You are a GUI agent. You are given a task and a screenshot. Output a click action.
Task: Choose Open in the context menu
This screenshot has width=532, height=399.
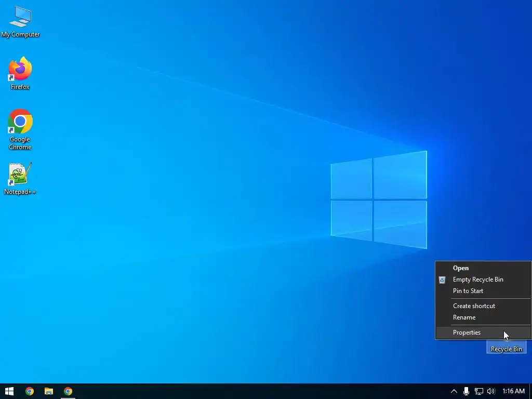coord(483,268)
